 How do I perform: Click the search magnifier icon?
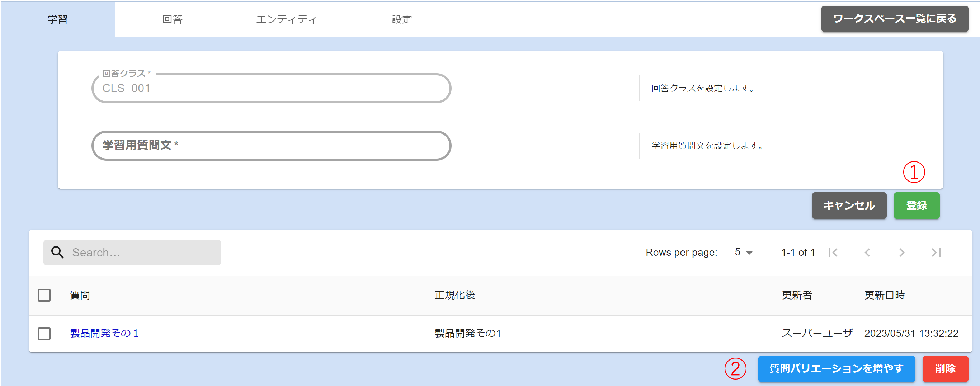tap(57, 253)
